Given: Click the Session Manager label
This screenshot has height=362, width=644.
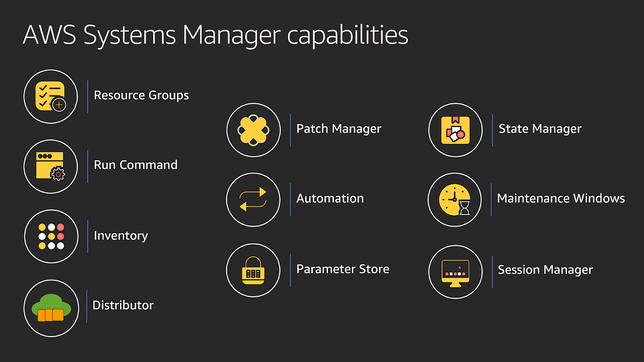Looking at the screenshot, I should (x=545, y=270).
